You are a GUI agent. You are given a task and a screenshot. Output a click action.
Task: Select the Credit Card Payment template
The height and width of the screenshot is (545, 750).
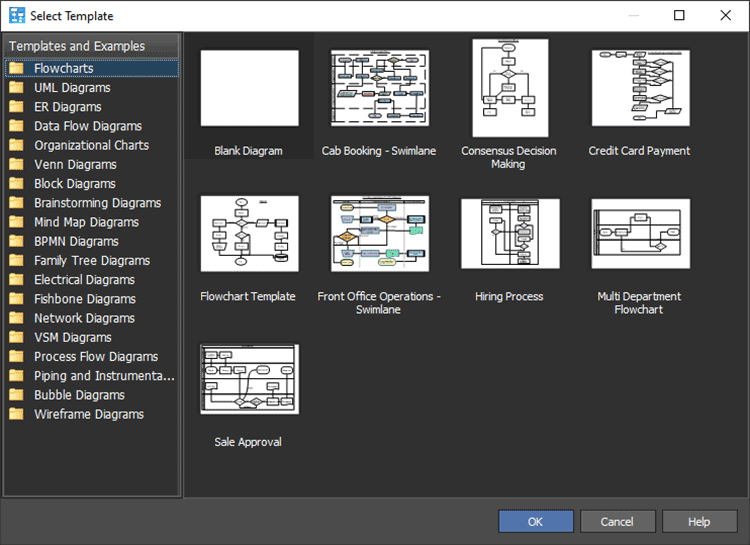point(640,89)
